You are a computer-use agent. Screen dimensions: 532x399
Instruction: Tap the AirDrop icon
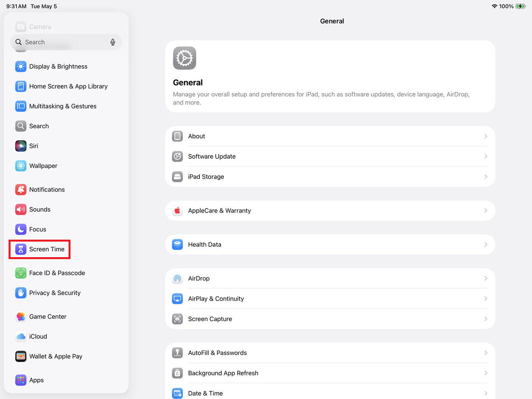tap(178, 279)
